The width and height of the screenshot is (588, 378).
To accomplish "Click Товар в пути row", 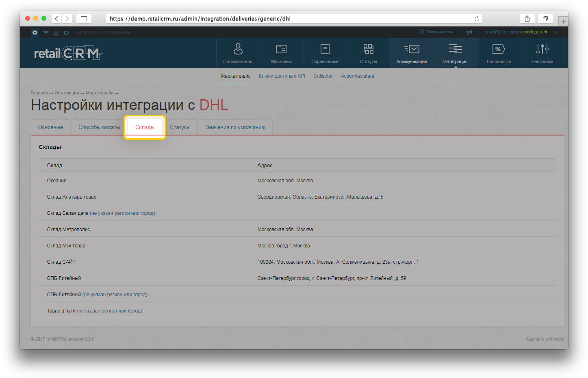I will pyautogui.click(x=297, y=311).
